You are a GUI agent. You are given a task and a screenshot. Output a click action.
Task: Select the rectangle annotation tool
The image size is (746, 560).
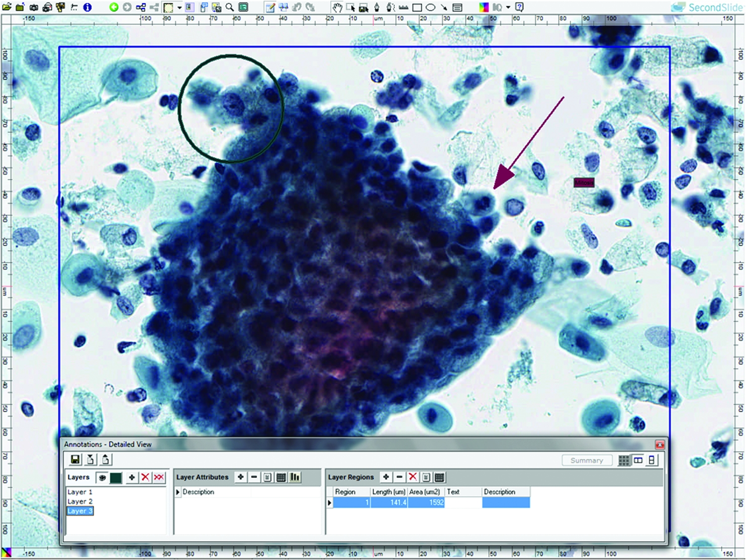click(417, 7)
